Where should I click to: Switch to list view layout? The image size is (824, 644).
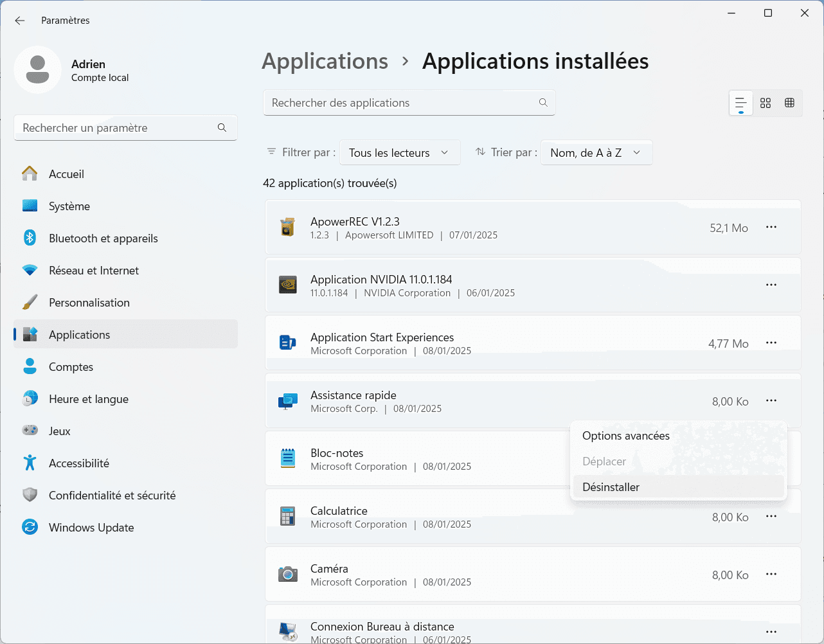pyautogui.click(x=740, y=103)
